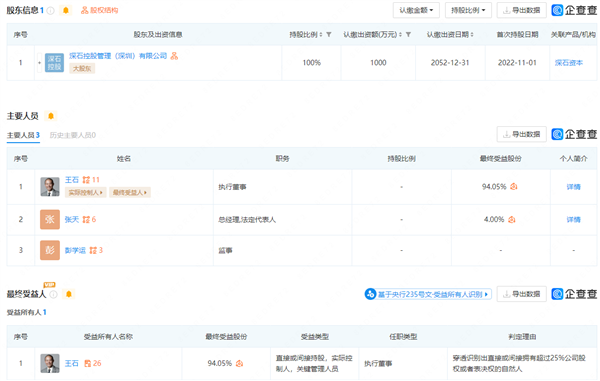Click the 企查查 logo in the 最终受益人 section
Screen dimensions: 600x381
pyautogui.click(x=574, y=294)
